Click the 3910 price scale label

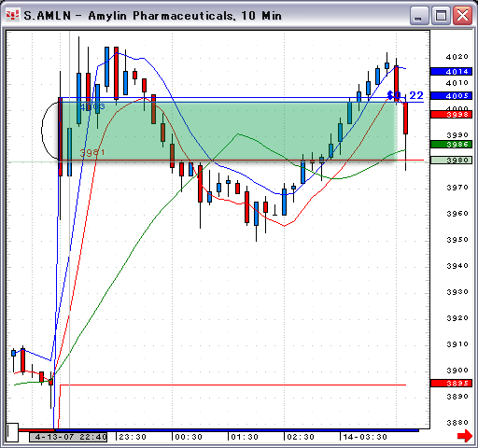pyautogui.click(x=457, y=344)
